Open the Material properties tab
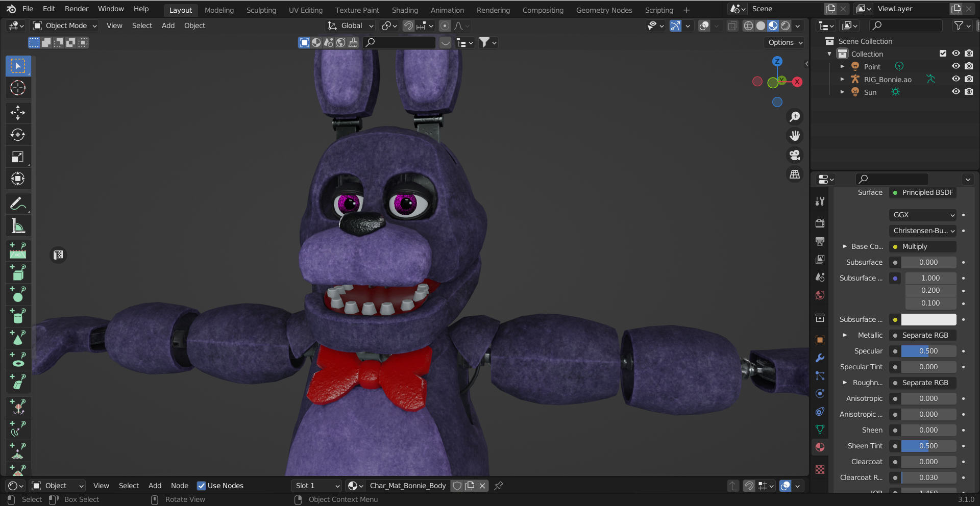 (x=820, y=447)
